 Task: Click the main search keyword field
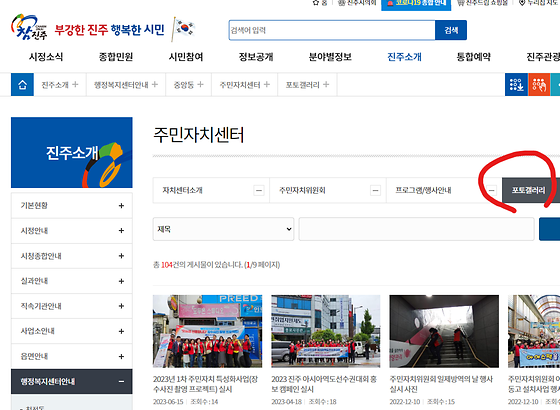pyautogui.click(x=332, y=30)
